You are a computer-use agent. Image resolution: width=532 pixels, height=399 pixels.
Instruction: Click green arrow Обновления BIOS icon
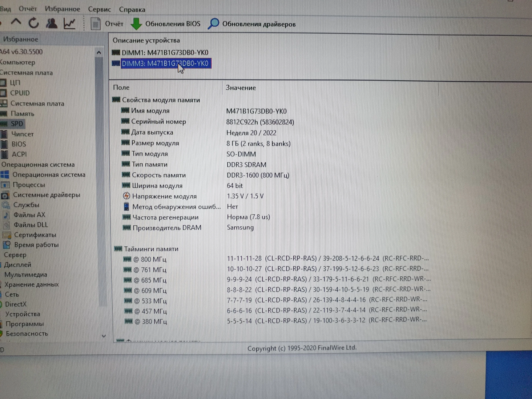136,24
